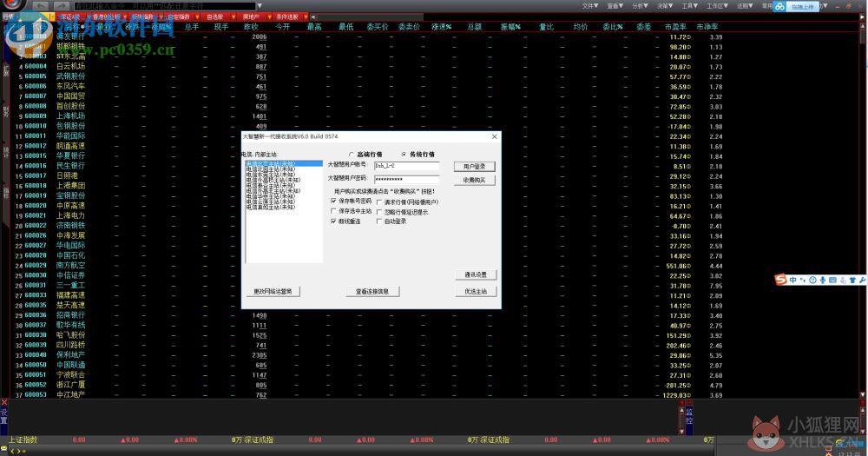Click the forward arrow in top toolbar
This screenshot has height=456, width=868.
[62, 5]
